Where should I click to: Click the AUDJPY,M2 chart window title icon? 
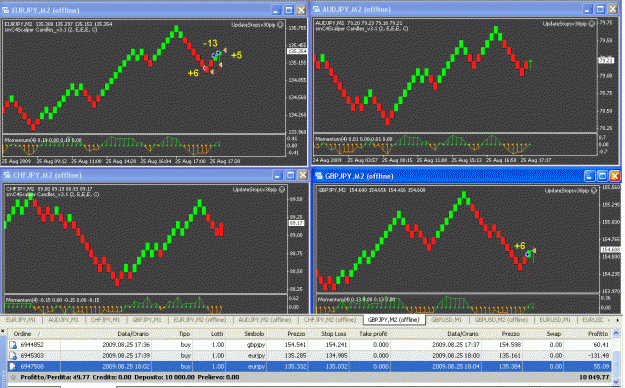(316, 9)
